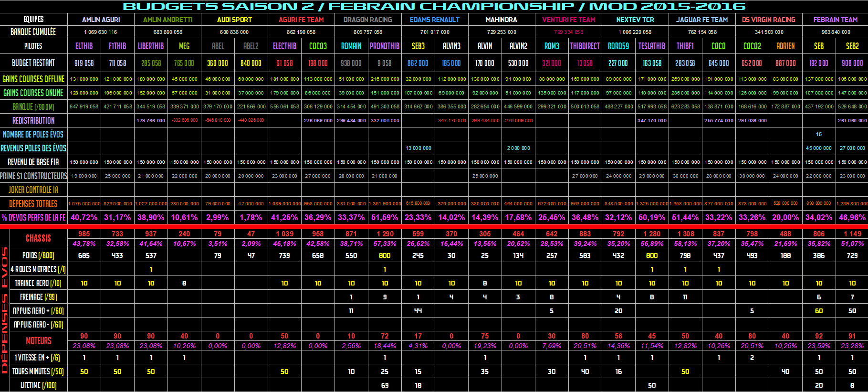Select the DÉPENSES TOTALES row label

click(33, 203)
